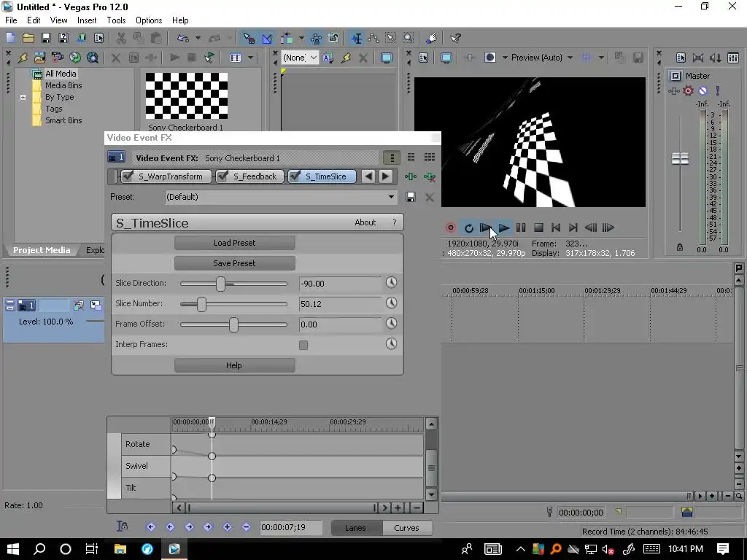Click the Slice Number slider handle
This screenshot has height=560, width=747.
(x=201, y=304)
